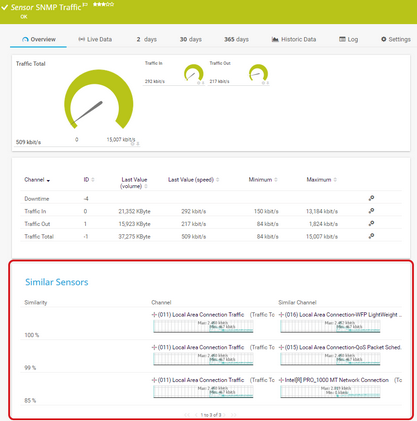
Task: Sort table by the ID column
Action: [89, 180]
